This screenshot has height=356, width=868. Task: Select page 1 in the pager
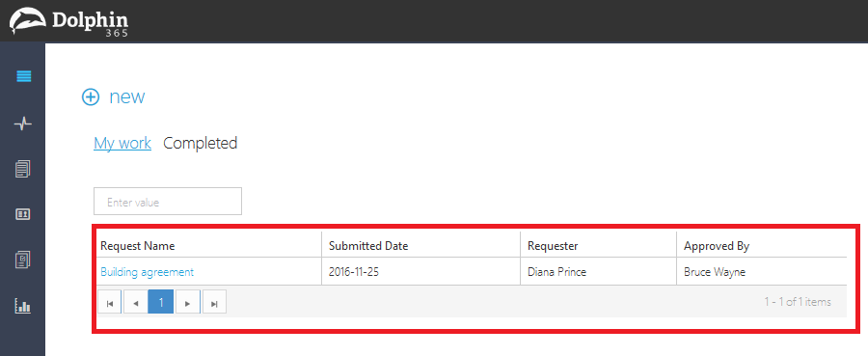click(x=161, y=302)
